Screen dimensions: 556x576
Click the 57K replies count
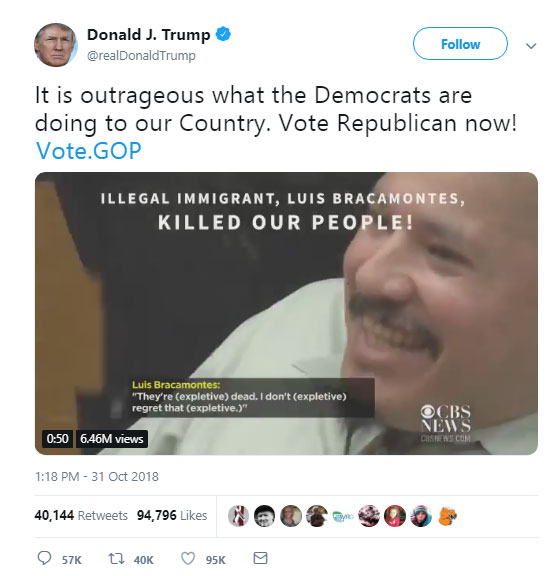coord(71,560)
